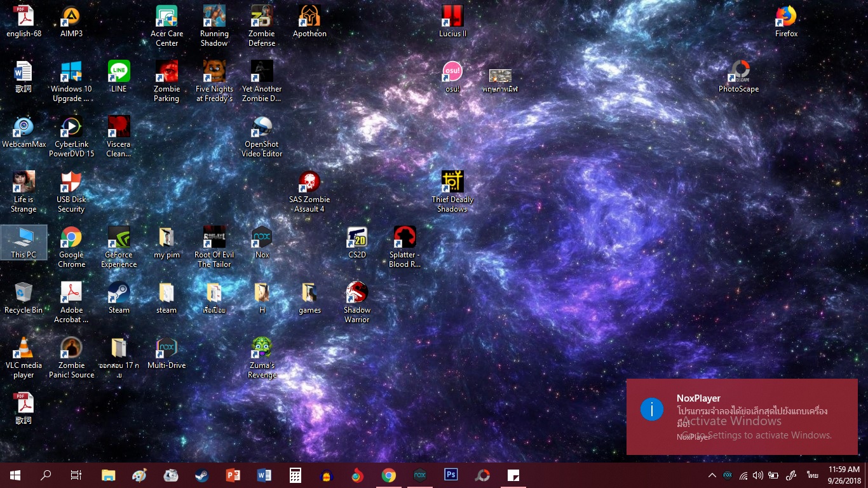868x488 pixels.
Task: Switch the Thai input language indicator
Action: [x=813, y=475]
